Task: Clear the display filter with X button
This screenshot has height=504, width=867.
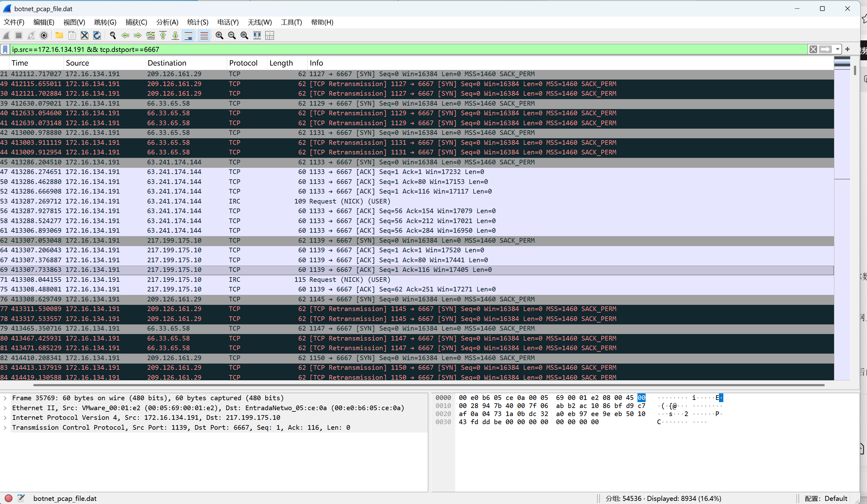Action: coord(813,49)
